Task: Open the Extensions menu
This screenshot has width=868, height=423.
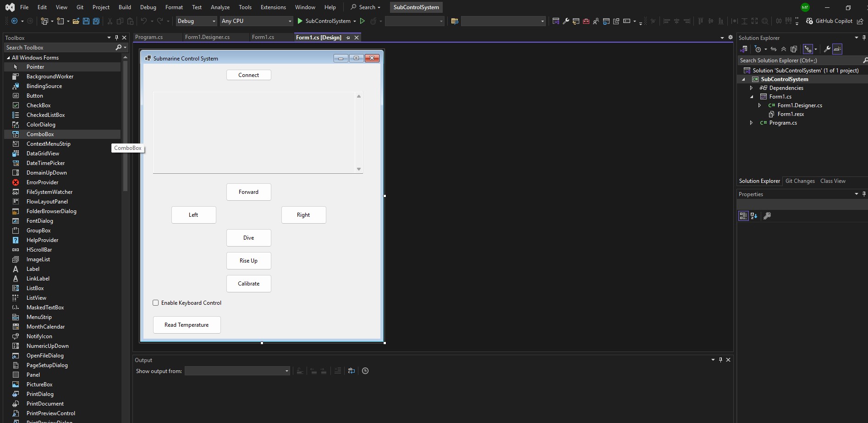Action: coord(273,7)
